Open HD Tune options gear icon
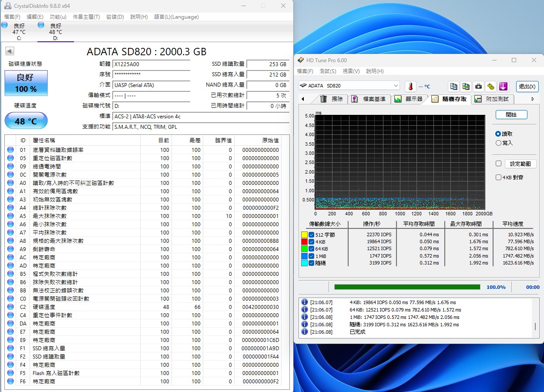This screenshot has width=544, height=392. pyautogui.click(x=491, y=86)
